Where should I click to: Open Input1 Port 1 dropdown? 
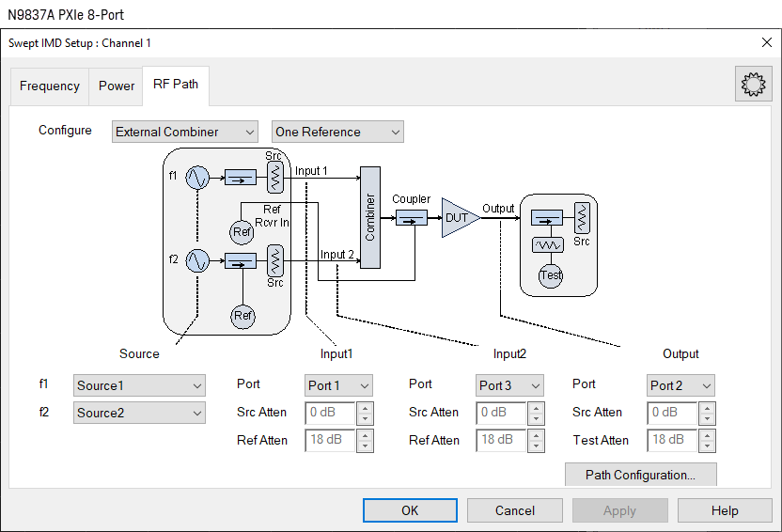[338, 385]
